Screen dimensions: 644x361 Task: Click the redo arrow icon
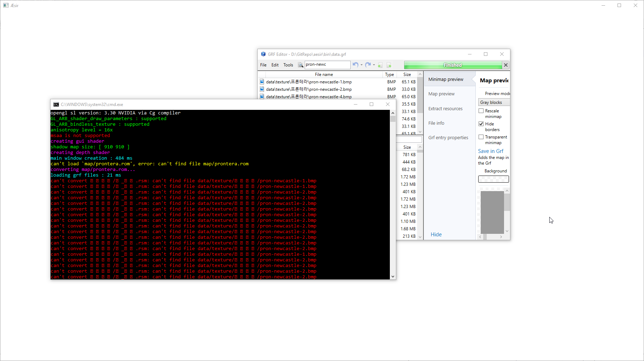[368, 65]
